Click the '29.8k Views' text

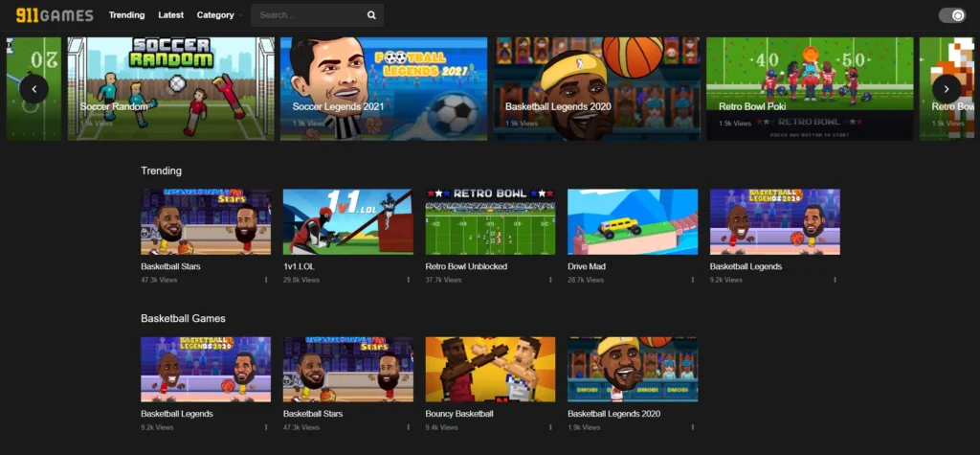coord(301,280)
